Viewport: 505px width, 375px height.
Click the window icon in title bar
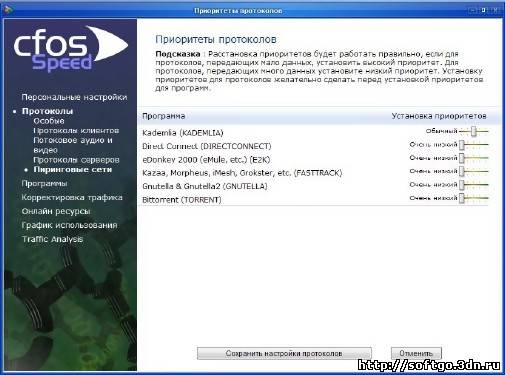tap(8, 10)
